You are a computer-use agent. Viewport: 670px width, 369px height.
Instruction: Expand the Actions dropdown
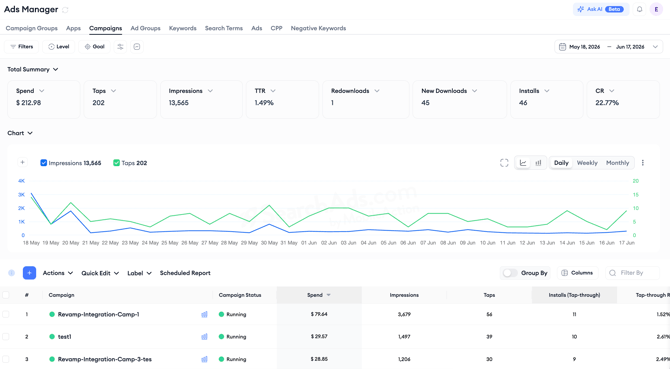(58, 273)
